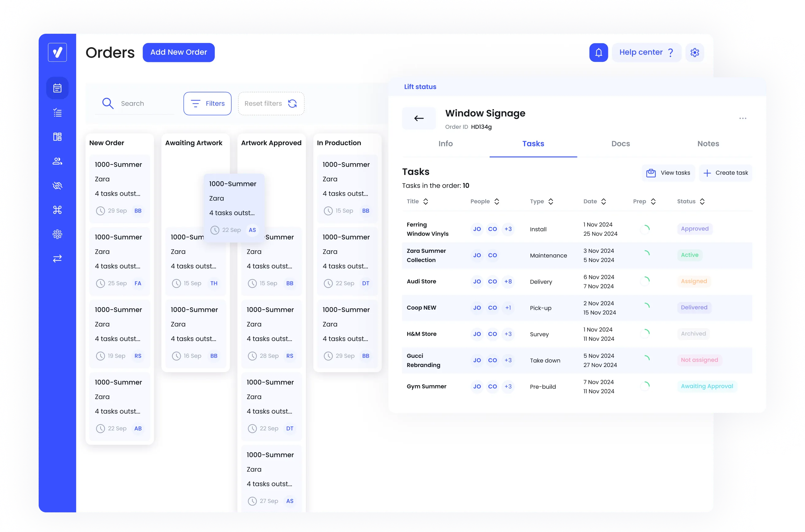Click the Prep progress circle for Audi Store
The height and width of the screenshot is (532, 805).
[x=647, y=282]
